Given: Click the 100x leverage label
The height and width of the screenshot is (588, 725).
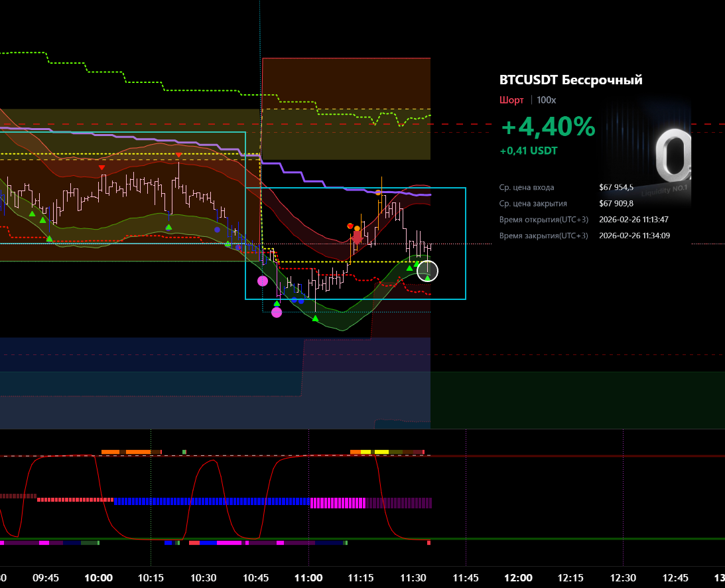Looking at the screenshot, I should [x=547, y=100].
